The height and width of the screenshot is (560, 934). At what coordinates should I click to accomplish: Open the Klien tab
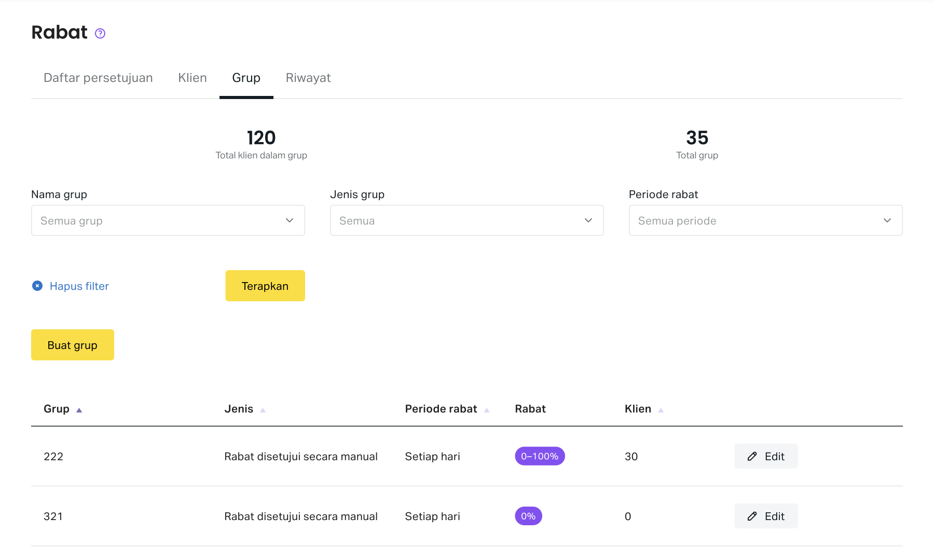coord(193,78)
